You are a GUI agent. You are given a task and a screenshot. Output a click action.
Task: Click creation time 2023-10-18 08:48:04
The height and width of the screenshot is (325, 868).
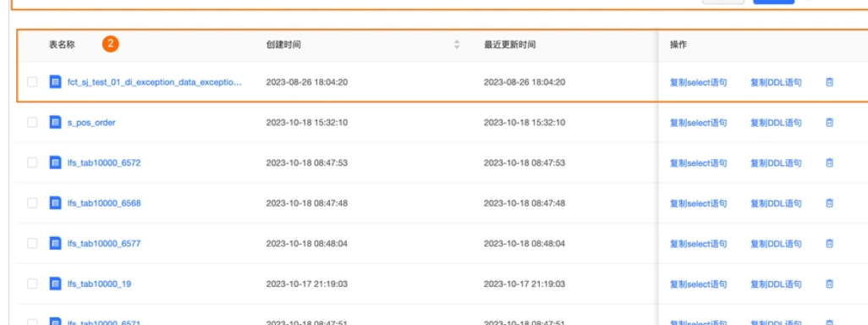click(x=307, y=243)
